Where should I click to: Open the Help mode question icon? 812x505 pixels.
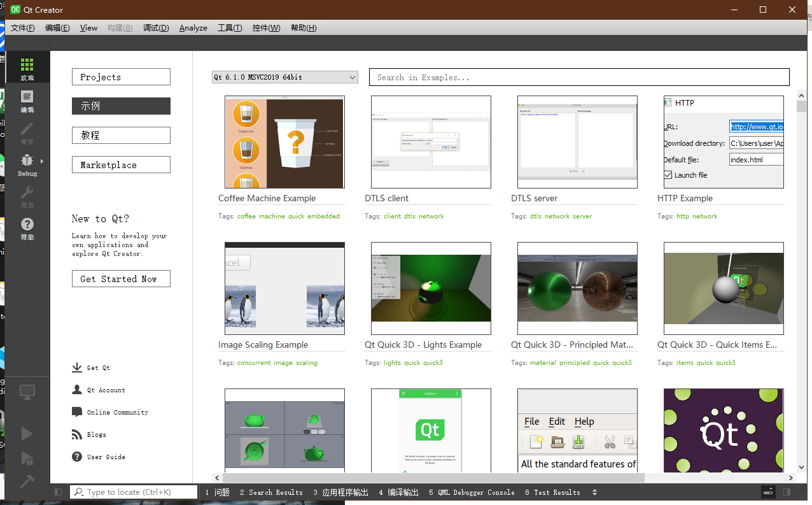pyautogui.click(x=27, y=224)
